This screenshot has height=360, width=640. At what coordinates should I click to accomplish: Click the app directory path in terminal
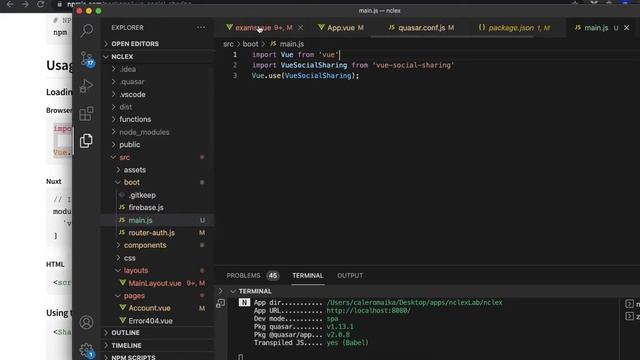click(414, 302)
